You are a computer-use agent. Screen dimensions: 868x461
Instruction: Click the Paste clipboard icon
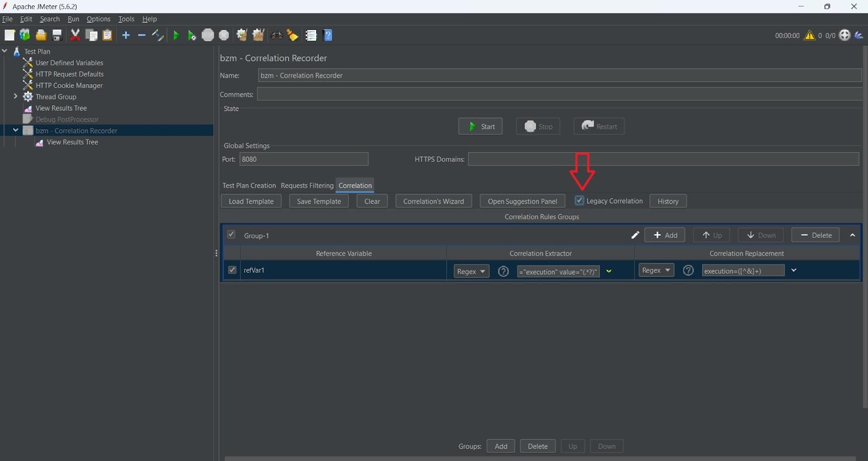click(x=107, y=35)
